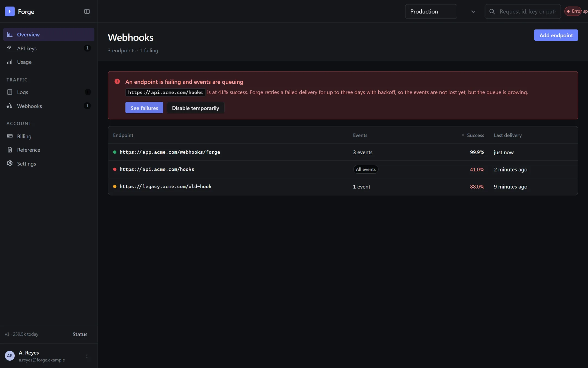Click the Settings gear icon
This screenshot has width=588, height=368.
10,163
